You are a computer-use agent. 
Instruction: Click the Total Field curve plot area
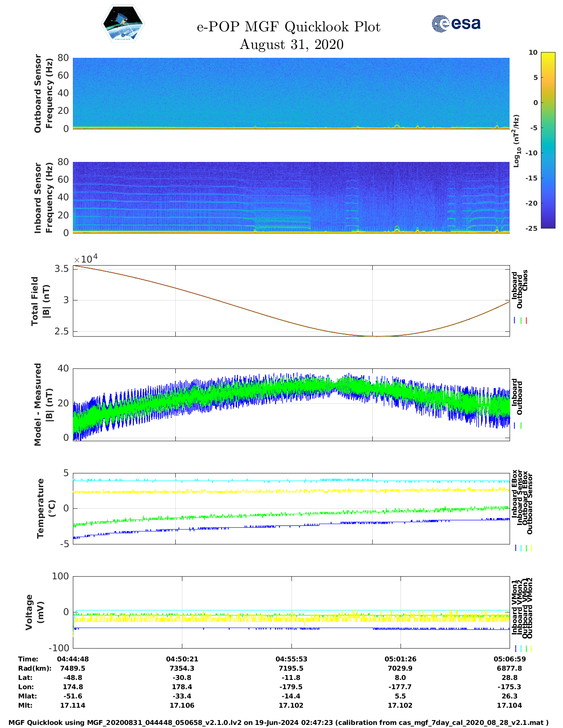coord(291,301)
